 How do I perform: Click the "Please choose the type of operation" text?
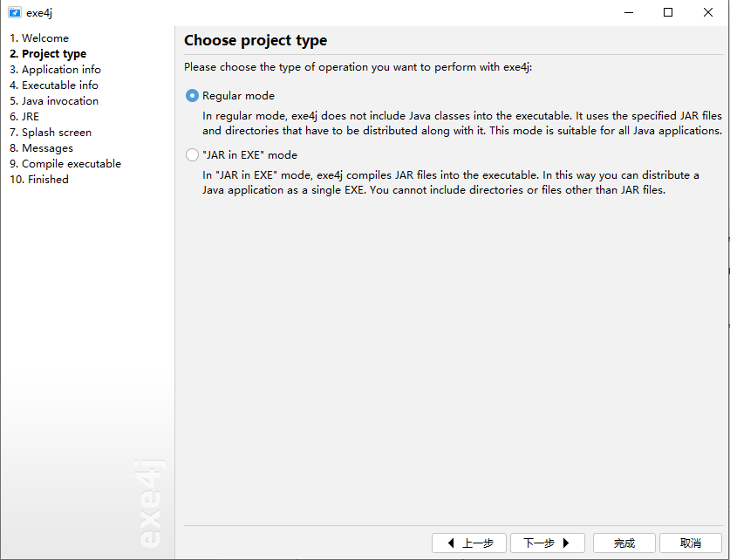(358, 67)
